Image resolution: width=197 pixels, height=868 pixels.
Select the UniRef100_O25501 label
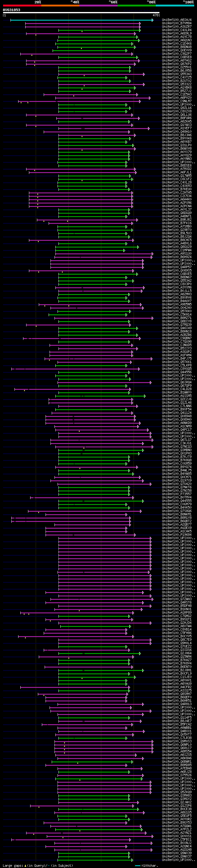click(x=177, y=67)
